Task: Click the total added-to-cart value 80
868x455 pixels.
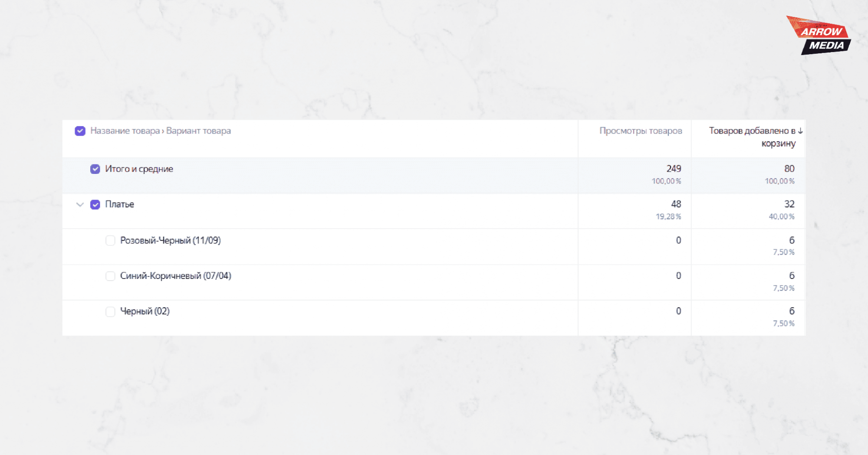Action: click(x=789, y=169)
